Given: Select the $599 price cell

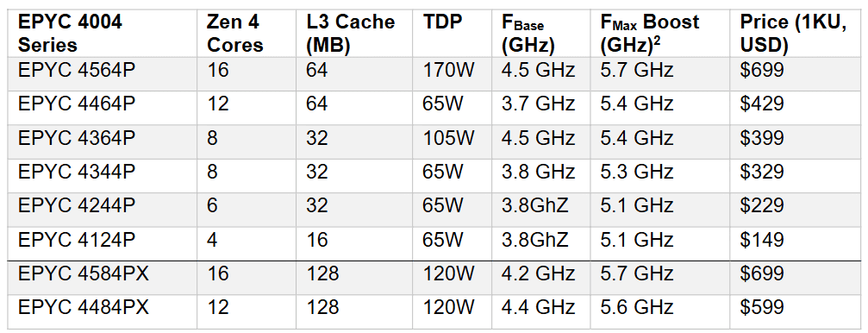Looking at the screenshot, I should 762,307.
